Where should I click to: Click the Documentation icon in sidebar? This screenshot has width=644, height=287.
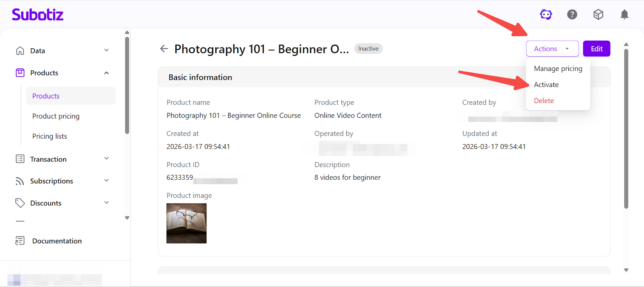[20, 241]
